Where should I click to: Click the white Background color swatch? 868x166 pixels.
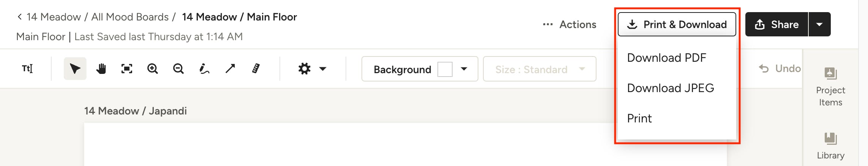(x=445, y=69)
